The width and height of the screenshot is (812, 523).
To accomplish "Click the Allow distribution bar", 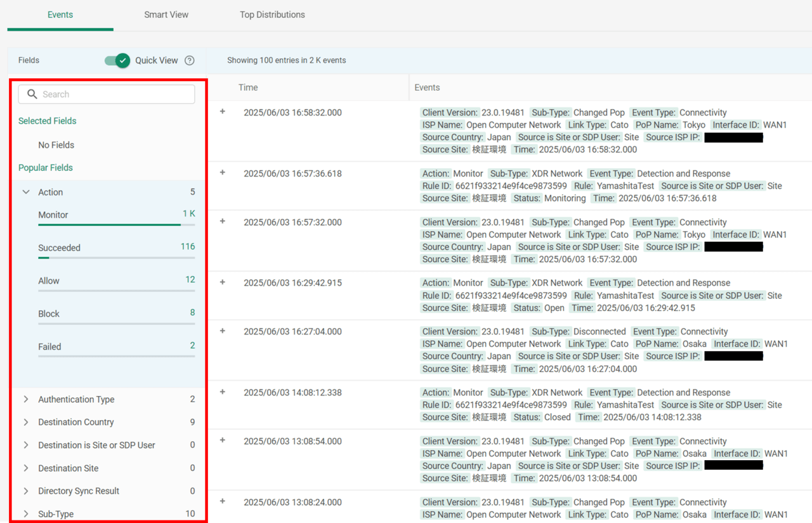I will 116,291.
